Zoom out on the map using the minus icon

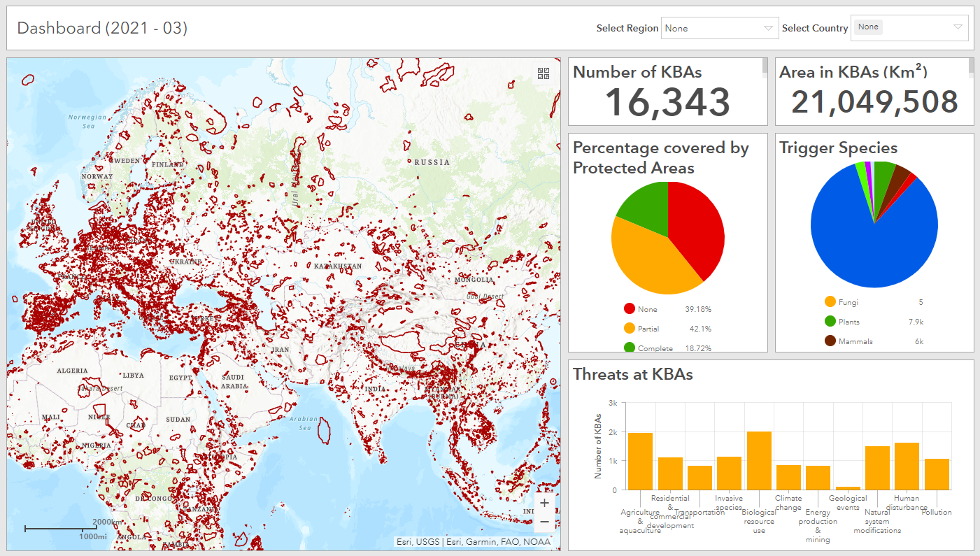pyautogui.click(x=544, y=521)
